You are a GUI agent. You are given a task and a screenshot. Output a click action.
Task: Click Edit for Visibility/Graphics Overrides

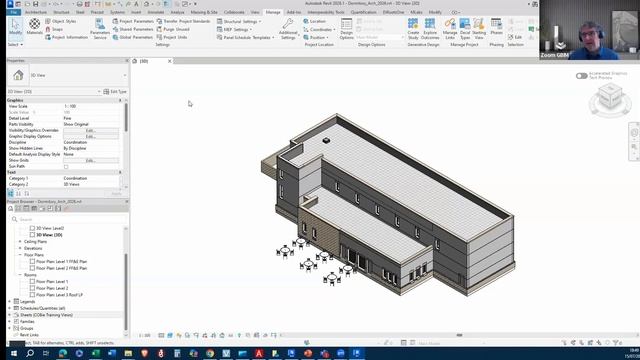point(91,130)
